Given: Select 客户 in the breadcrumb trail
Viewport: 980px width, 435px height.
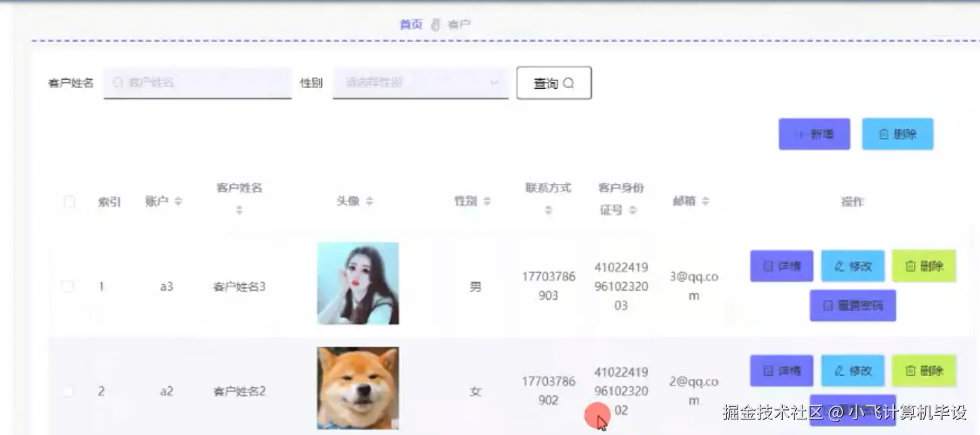Looking at the screenshot, I should point(461,24).
